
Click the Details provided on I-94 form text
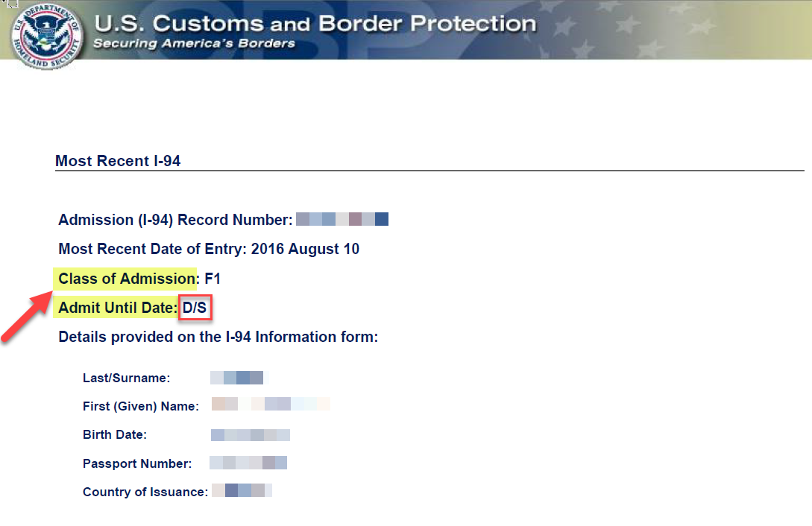(218, 337)
